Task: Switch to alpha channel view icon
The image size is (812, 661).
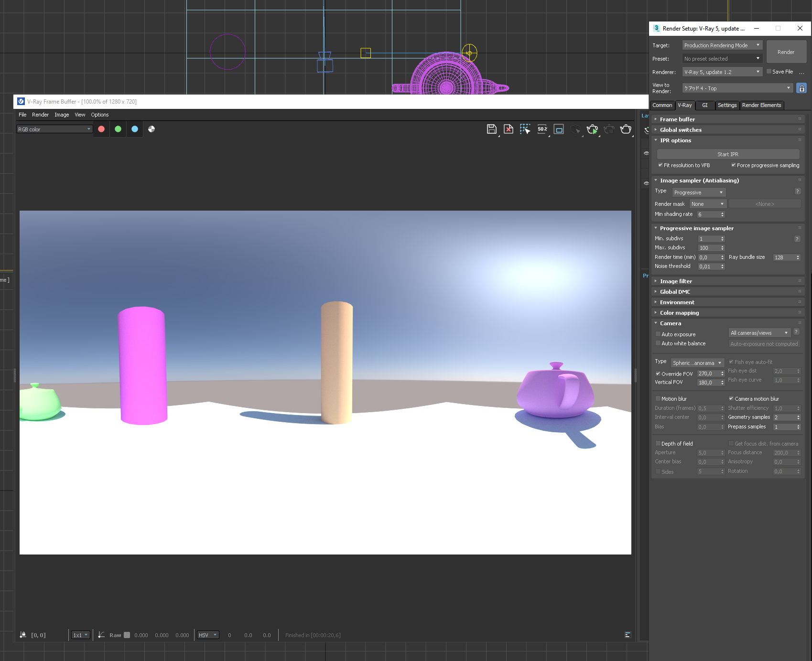Action: (152, 129)
